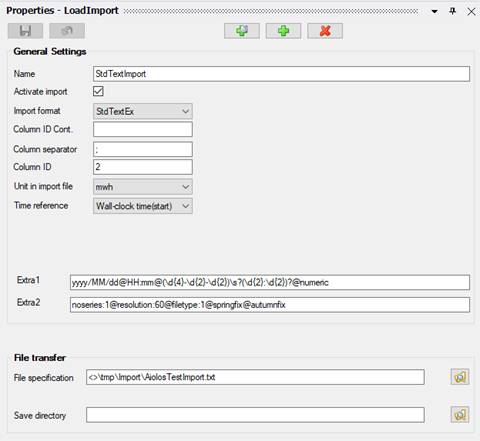Screen dimensions: 480x441
Task: Open the Unit in import file dropdown
Action: (x=143, y=187)
